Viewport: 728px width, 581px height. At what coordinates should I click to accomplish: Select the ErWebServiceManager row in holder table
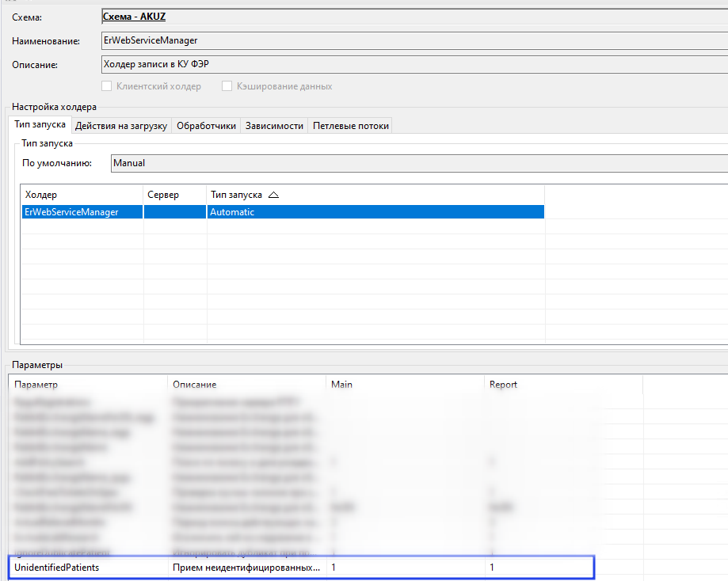283,212
